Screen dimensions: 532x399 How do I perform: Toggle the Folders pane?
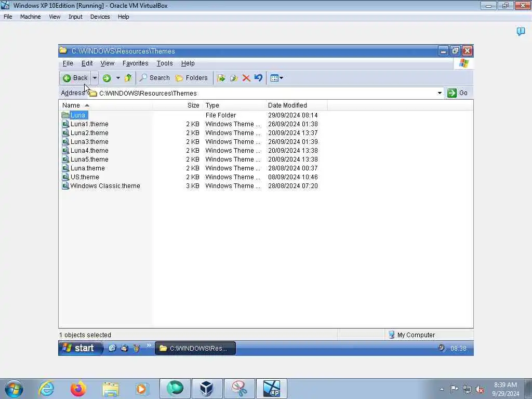click(191, 78)
